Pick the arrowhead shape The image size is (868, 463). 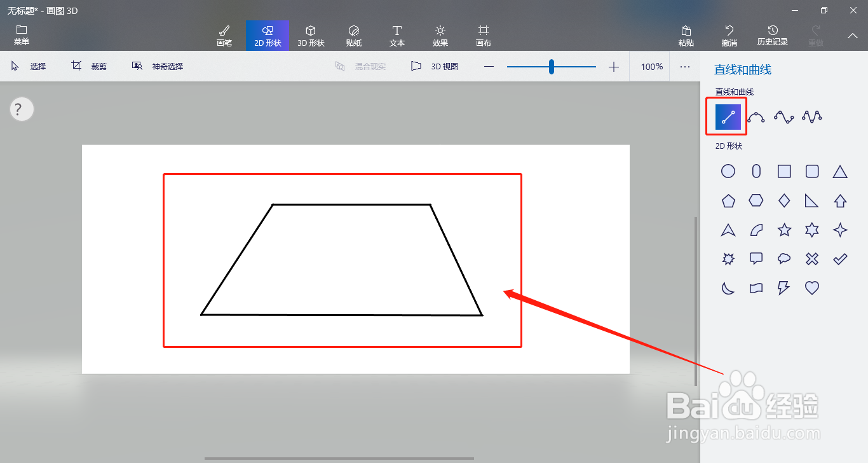[728, 230]
